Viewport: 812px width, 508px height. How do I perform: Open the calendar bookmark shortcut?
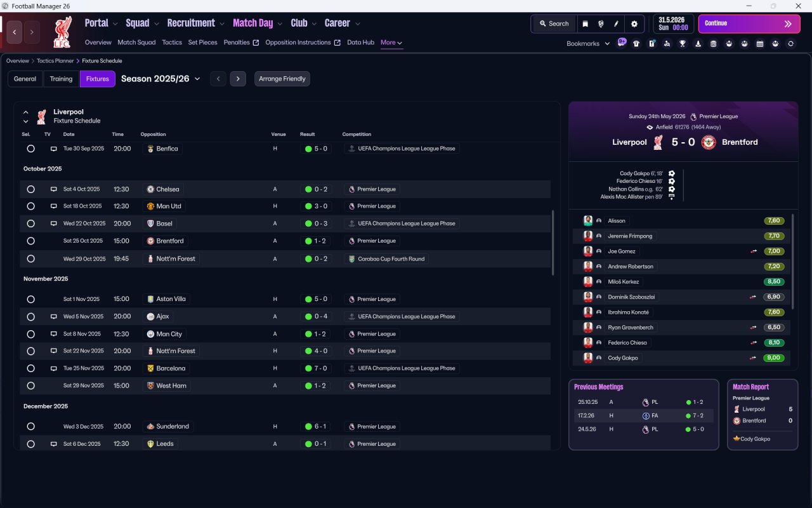760,44
